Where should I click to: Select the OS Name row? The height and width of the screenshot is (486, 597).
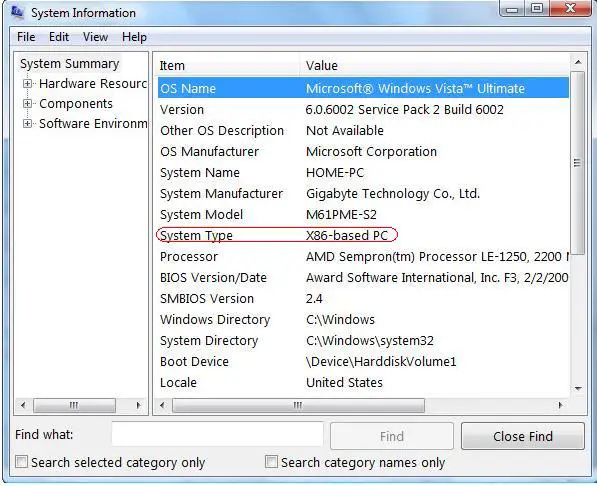tap(363, 88)
